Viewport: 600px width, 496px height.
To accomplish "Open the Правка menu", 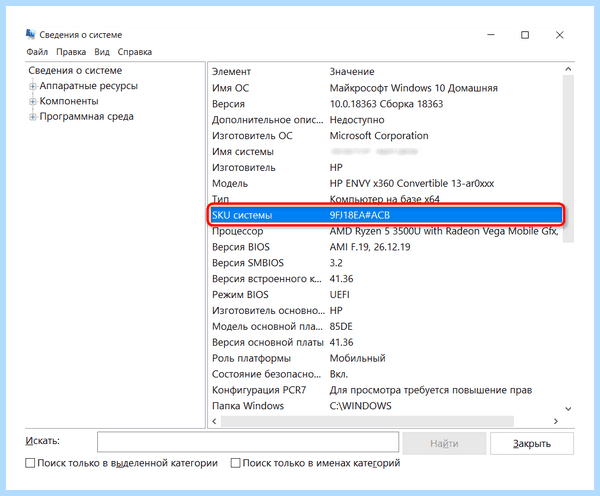I will (x=71, y=52).
